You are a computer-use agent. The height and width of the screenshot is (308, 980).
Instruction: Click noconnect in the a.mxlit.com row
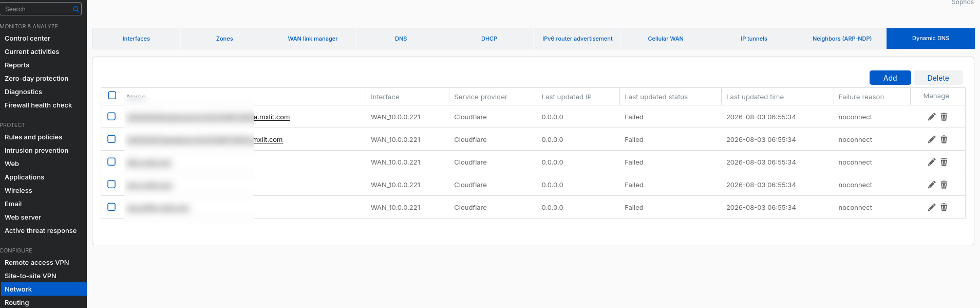pyautogui.click(x=855, y=117)
